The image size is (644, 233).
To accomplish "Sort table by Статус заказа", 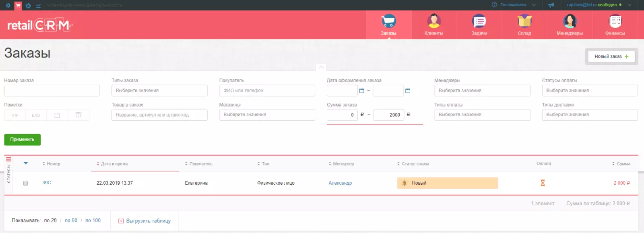I will tap(413, 164).
